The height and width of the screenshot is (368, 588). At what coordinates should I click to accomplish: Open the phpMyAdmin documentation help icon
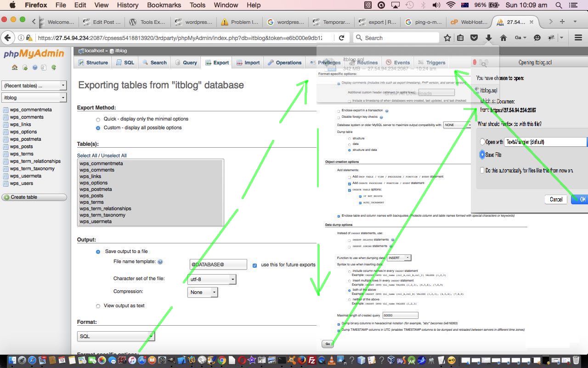[34, 67]
